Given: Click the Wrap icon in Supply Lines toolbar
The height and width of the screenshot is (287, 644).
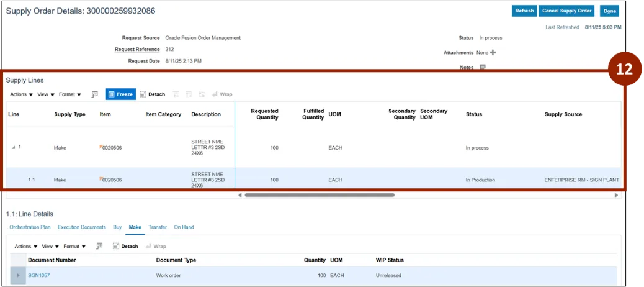Looking at the screenshot, I should click(x=222, y=94).
